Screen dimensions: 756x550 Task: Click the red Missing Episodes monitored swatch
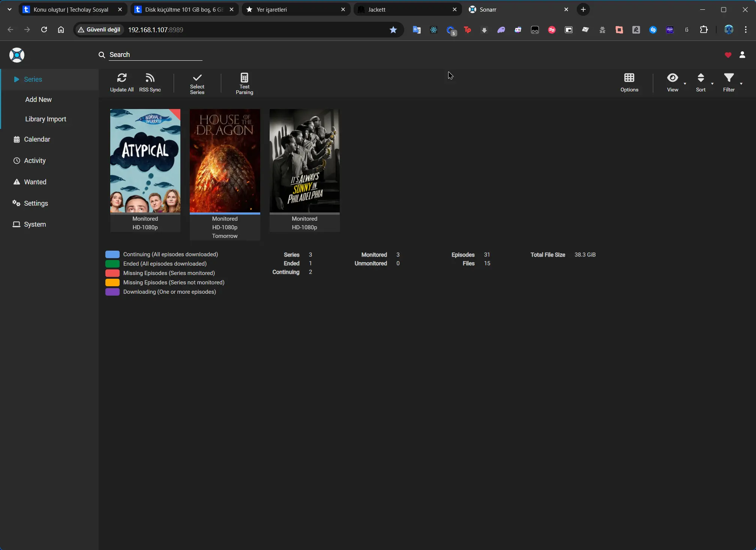coord(112,273)
